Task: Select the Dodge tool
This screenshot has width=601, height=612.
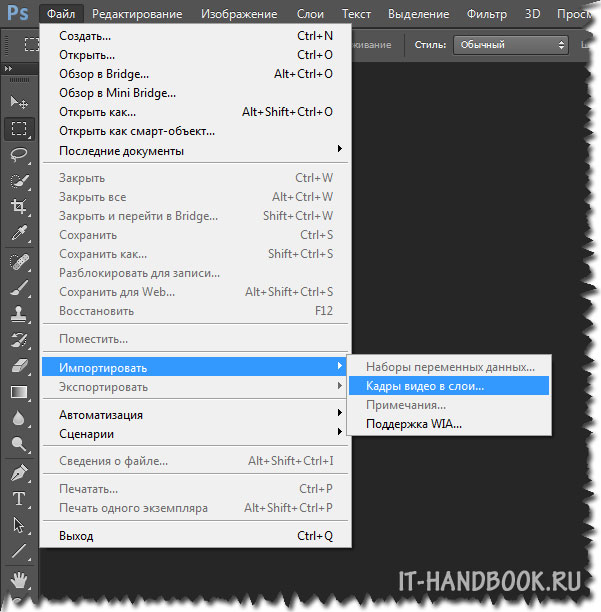Action: coord(19,444)
